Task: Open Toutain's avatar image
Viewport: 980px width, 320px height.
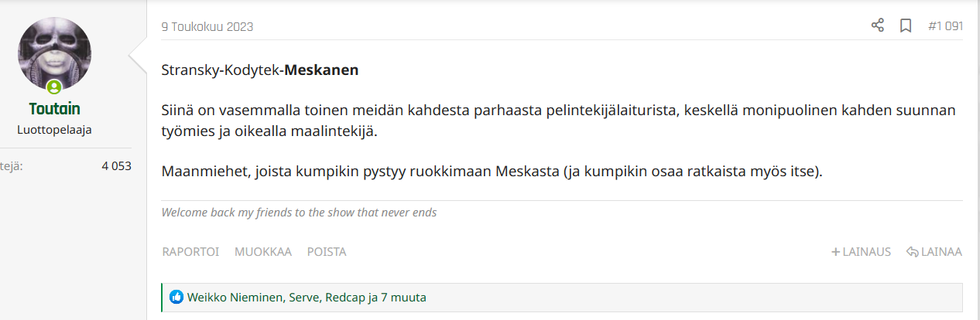Action: click(x=54, y=54)
